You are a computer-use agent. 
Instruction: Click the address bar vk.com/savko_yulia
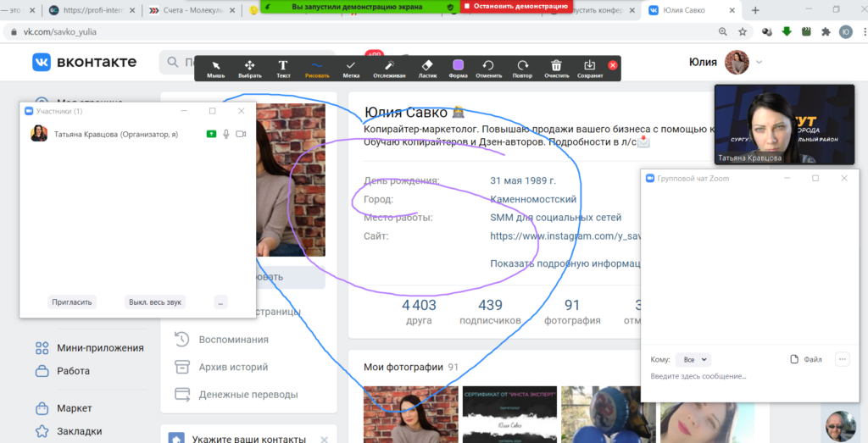coord(60,32)
